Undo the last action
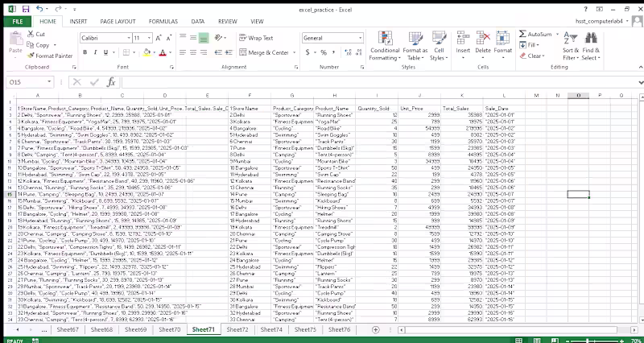The height and width of the screenshot is (343, 644). 39,9
